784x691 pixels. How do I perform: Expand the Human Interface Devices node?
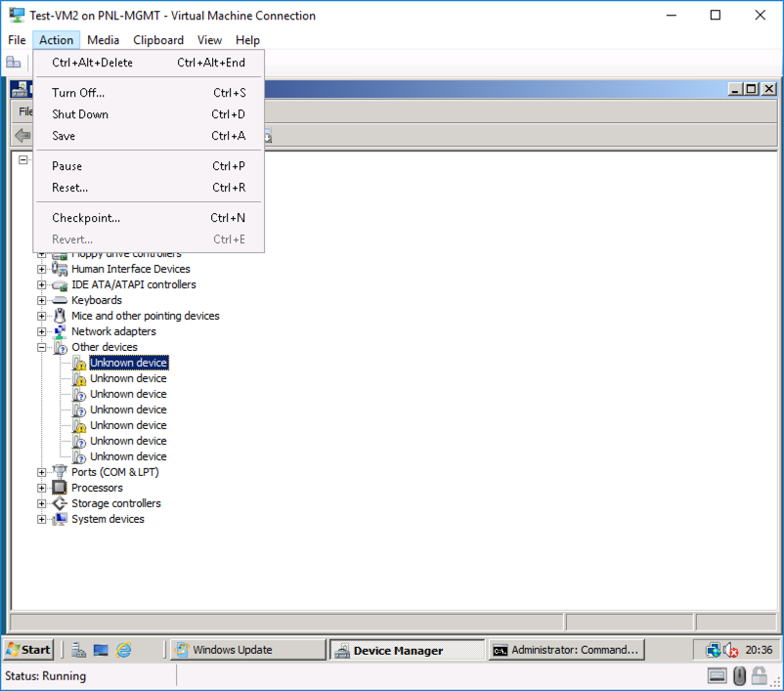coord(41,269)
